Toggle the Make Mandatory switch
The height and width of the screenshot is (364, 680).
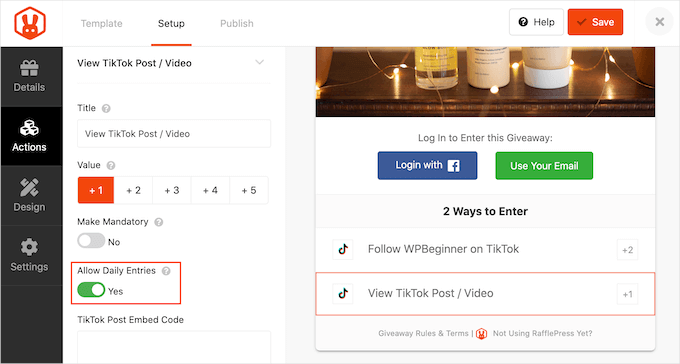pyautogui.click(x=91, y=241)
